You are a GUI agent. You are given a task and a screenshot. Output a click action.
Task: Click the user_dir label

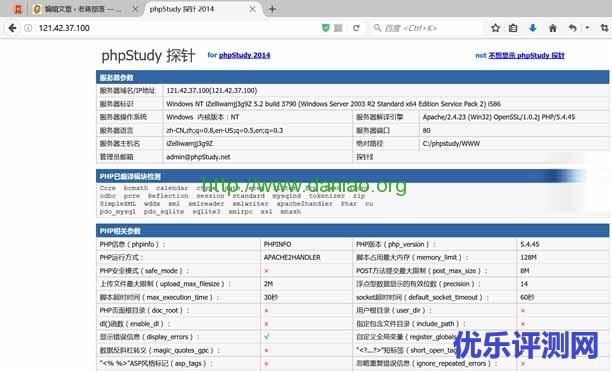tap(394, 311)
